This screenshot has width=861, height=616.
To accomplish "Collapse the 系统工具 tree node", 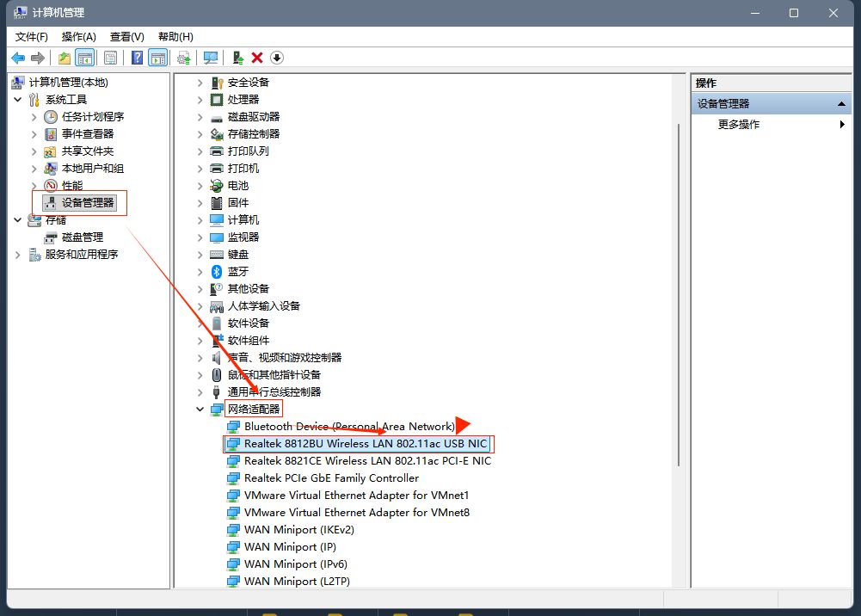I will click(18, 100).
